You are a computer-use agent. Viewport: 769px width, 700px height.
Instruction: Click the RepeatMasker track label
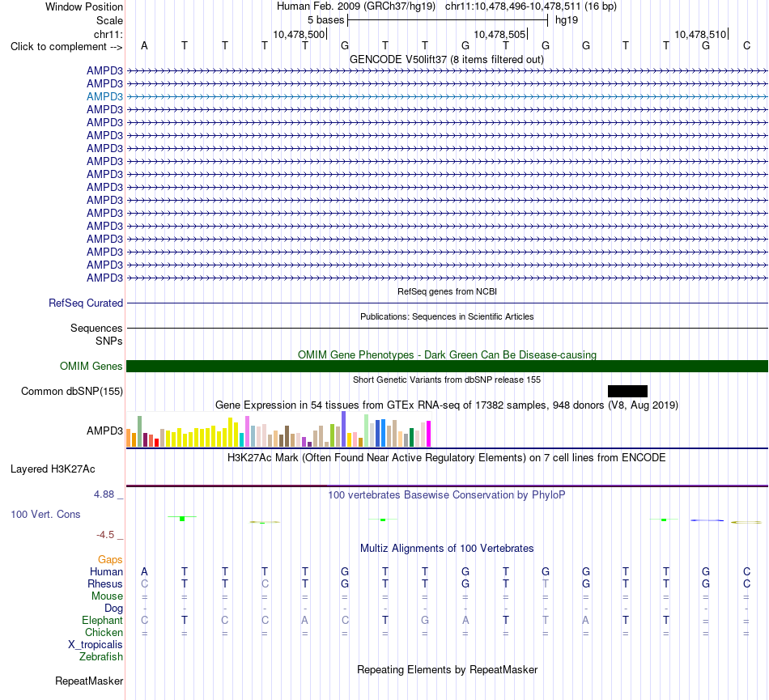pyautogui.click(x=89, y=681)
